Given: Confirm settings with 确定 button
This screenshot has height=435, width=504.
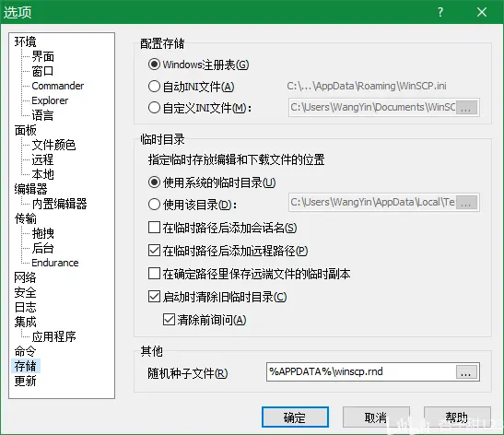Looking at the screenshot, I should (x=295, y=417).
